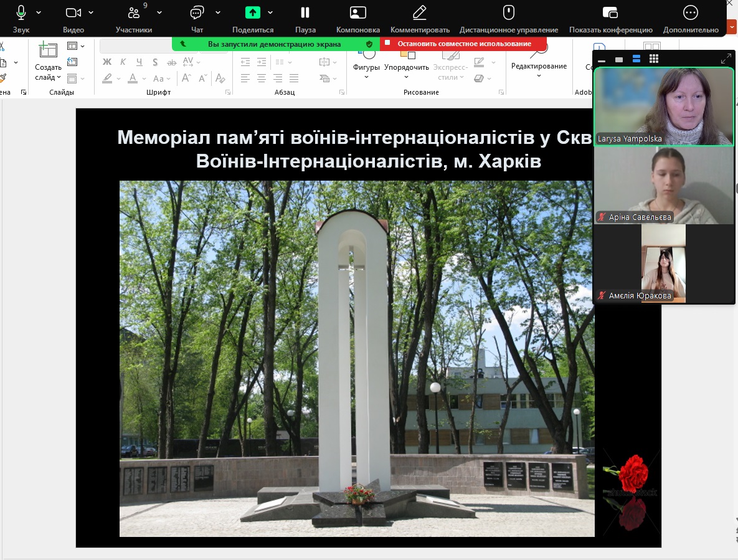Select Аріна Савельєва's video thumbnail
The height and width of the screenshot is (560, 738).
click(664, 185)
